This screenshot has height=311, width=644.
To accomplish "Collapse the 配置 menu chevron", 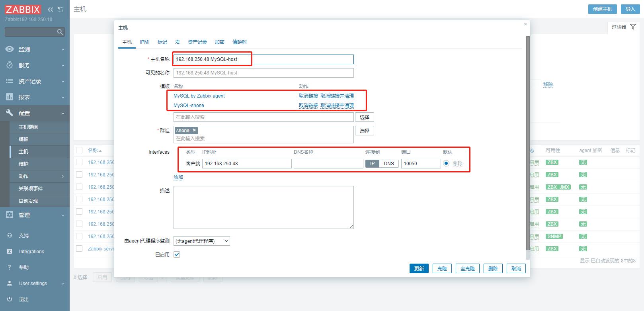I will tap(63, 113).
